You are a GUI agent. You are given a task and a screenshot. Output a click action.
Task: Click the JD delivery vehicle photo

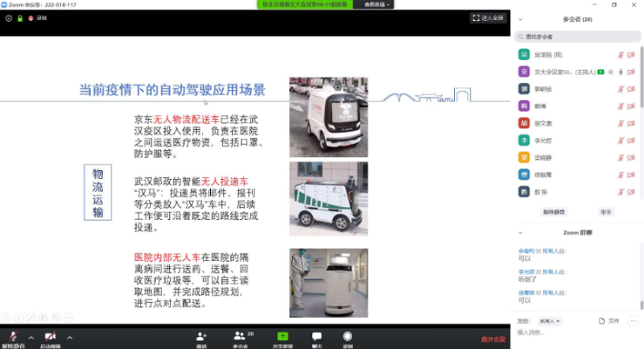(x=328, y=117)
